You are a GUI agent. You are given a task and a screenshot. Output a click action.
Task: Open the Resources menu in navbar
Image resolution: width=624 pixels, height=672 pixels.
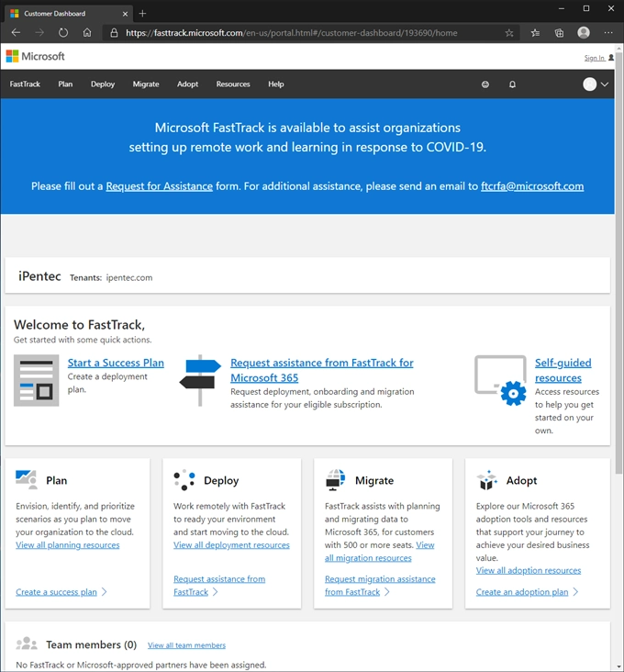click(233, 84)
